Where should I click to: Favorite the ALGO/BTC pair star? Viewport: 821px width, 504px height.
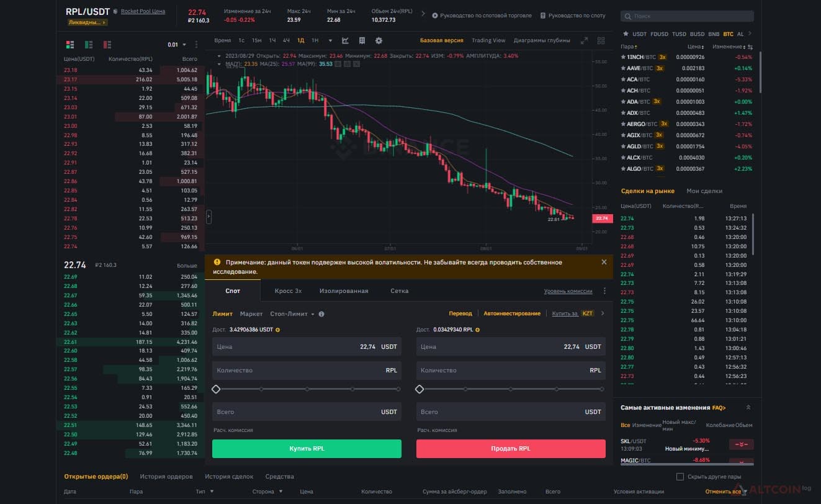coord(623,169)
